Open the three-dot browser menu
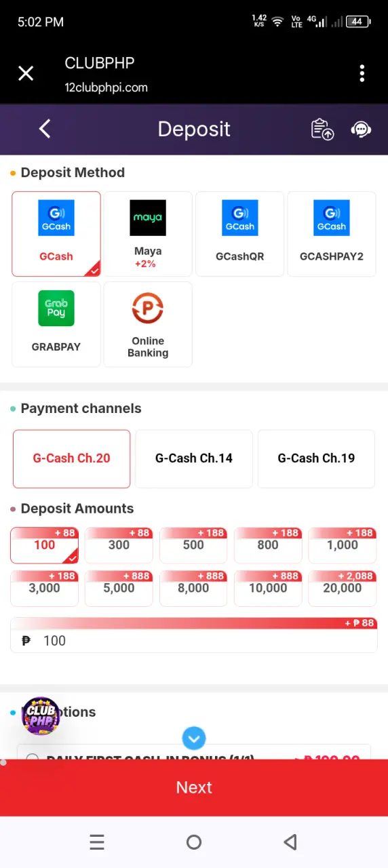388x868 pixels. (x=362, y=73)
